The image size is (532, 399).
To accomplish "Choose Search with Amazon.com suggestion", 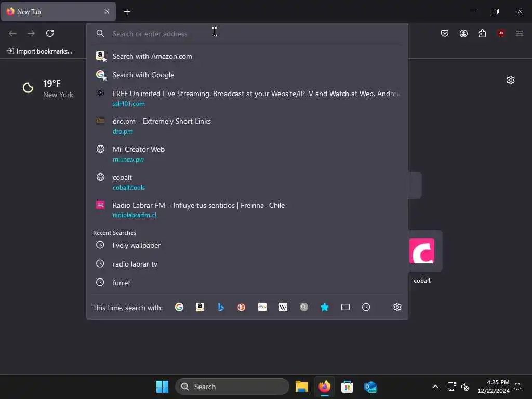I will pyautogui.click(x=247, y=56).
